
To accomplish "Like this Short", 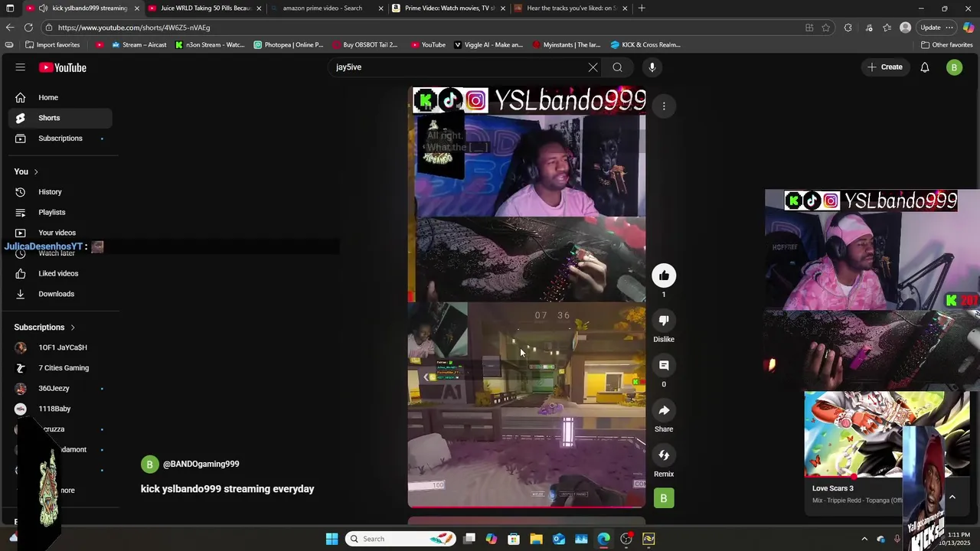I will (664, 275).
